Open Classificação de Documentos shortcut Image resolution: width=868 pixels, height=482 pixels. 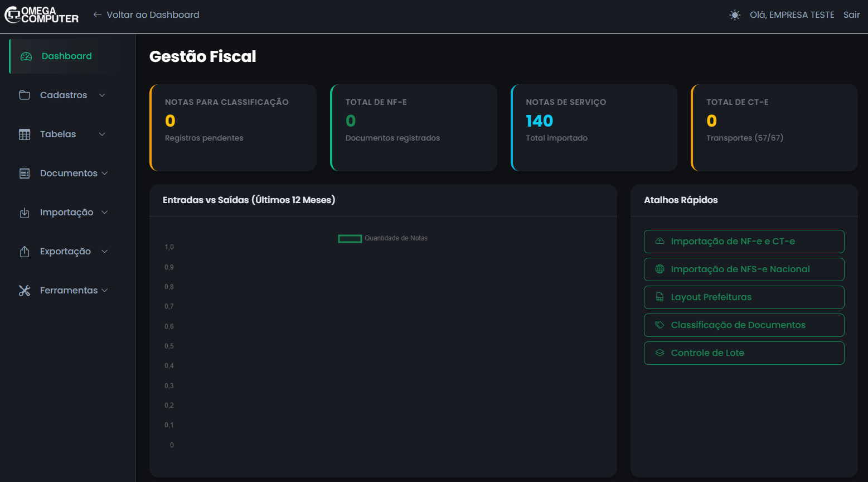click(744, 325)
